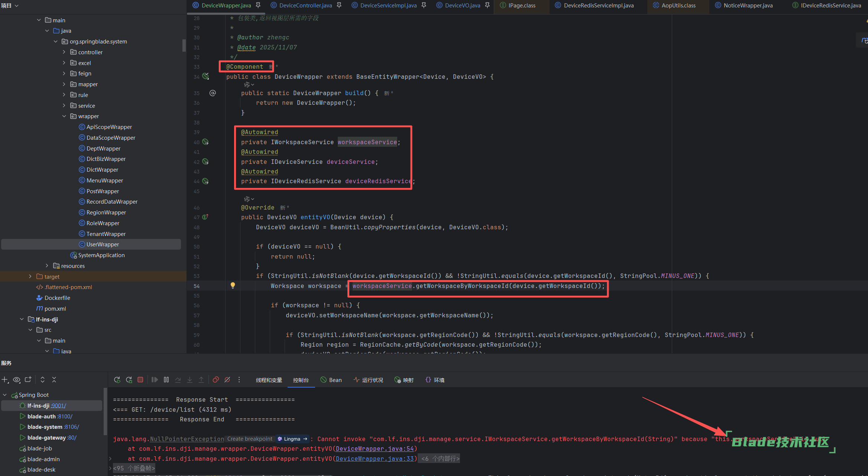This screenshot has width=868, height=476.
Task: Click the lightbulb quick-fix icon on line 54
Action: (233, 286)
